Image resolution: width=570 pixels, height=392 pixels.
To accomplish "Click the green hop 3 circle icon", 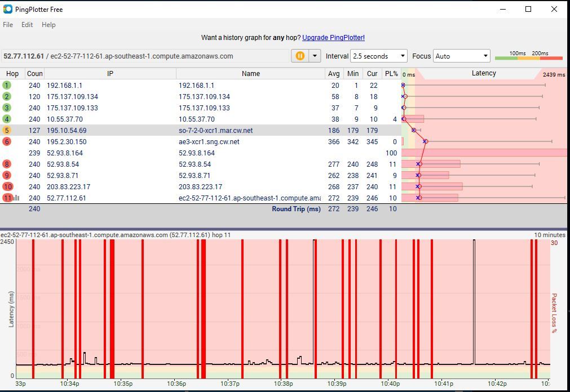I will [7, 108].
